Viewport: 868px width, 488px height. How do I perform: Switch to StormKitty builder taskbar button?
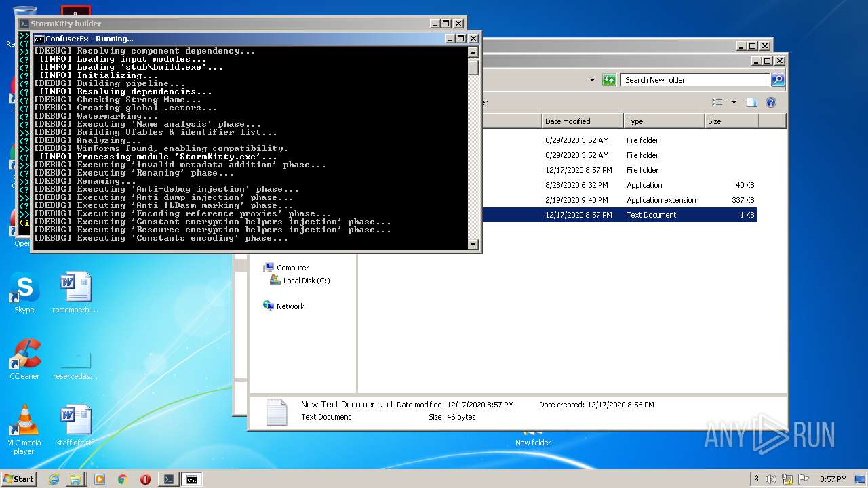point(169,479)
